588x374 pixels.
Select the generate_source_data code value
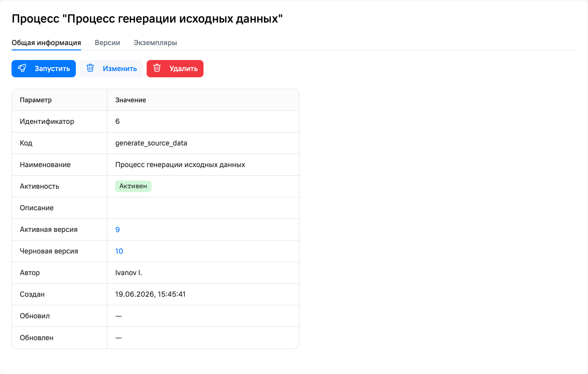pos(151,143)
